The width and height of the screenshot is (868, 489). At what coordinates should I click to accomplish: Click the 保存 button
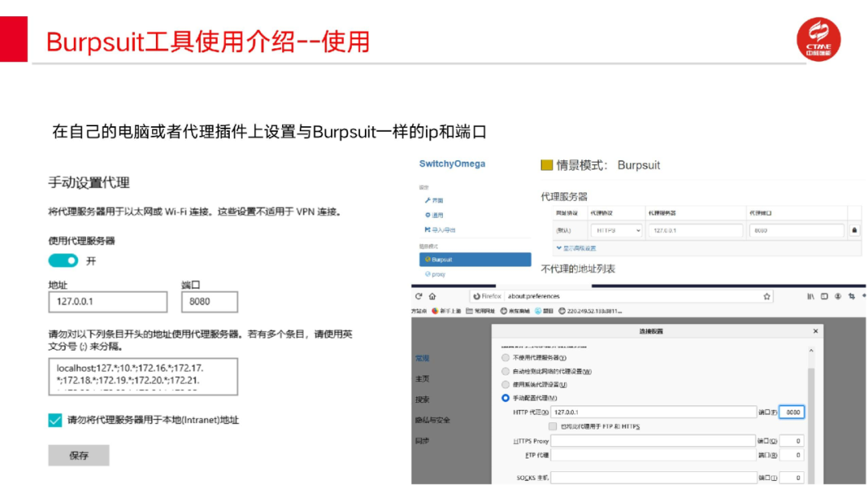pos(79,455)
